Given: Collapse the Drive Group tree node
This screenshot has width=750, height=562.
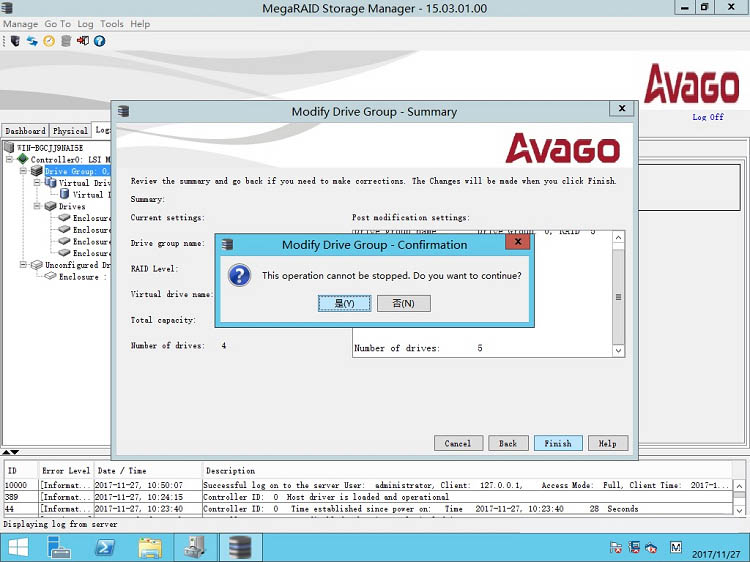Looking at the screenshot, I should [23, 171].
